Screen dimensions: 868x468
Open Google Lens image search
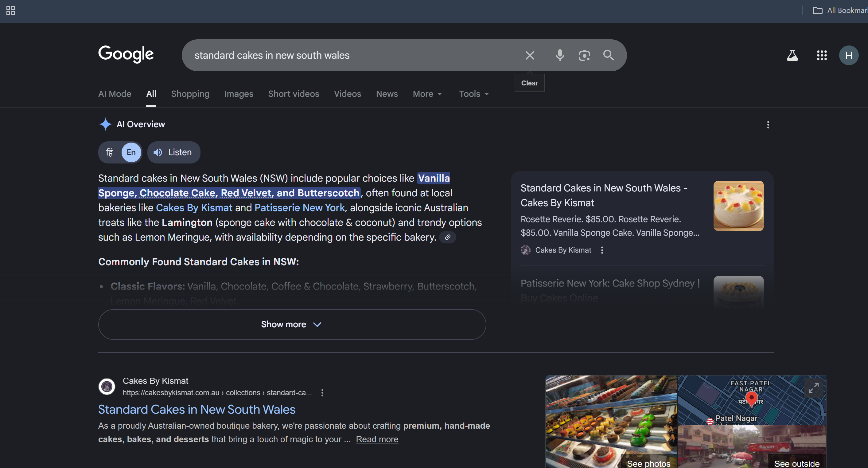(x=584, y=55)
